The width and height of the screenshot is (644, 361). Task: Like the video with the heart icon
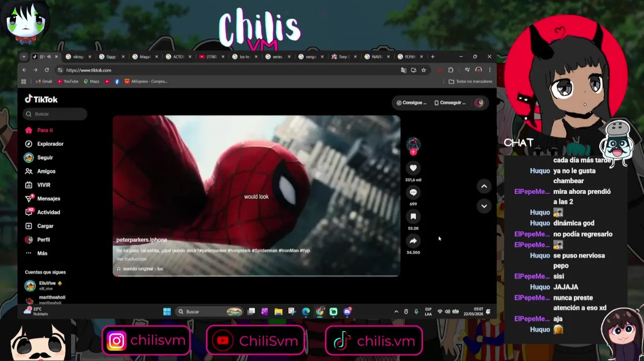[x=413, y=168]
